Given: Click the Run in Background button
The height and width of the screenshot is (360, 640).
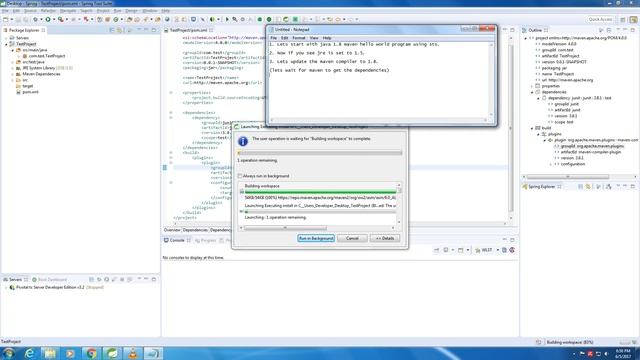Looking at the screenshot, I should 316,238.
